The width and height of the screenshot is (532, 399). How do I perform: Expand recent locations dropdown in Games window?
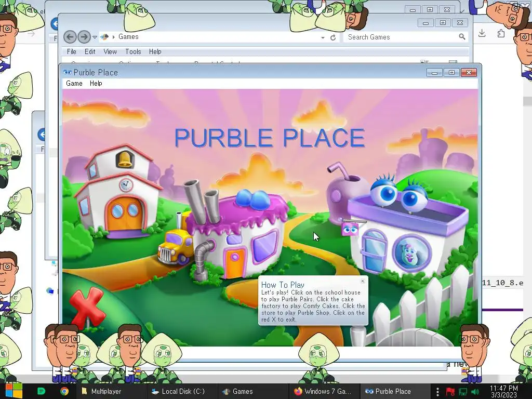[x=95, y=37]
